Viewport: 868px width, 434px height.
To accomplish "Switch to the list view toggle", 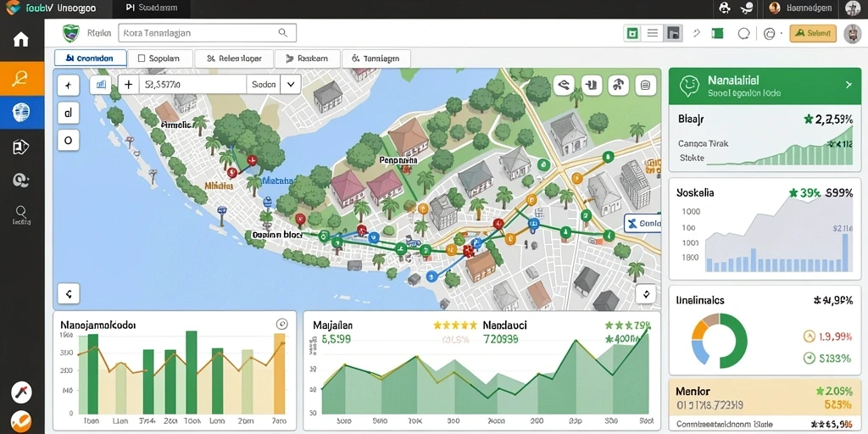I will click(x=653, y=34).
